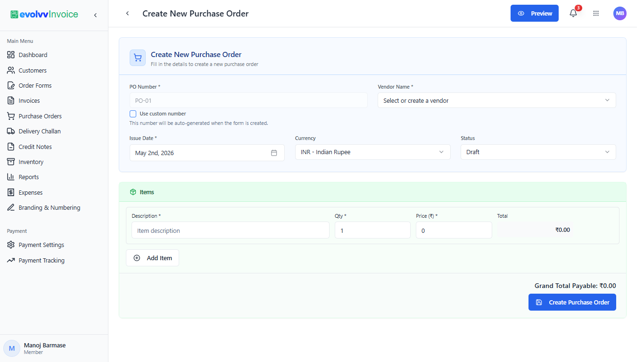Click the Invoices document icon
The width and height of the screenshot is (644, 362).
(x=11, y=100)
